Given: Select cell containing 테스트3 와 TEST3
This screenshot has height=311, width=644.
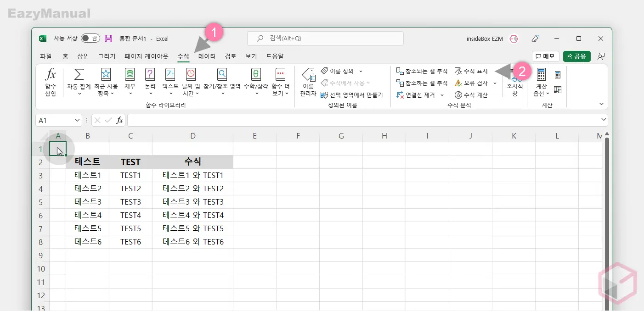Looking at the screenshot, I should tap(193, 202).
